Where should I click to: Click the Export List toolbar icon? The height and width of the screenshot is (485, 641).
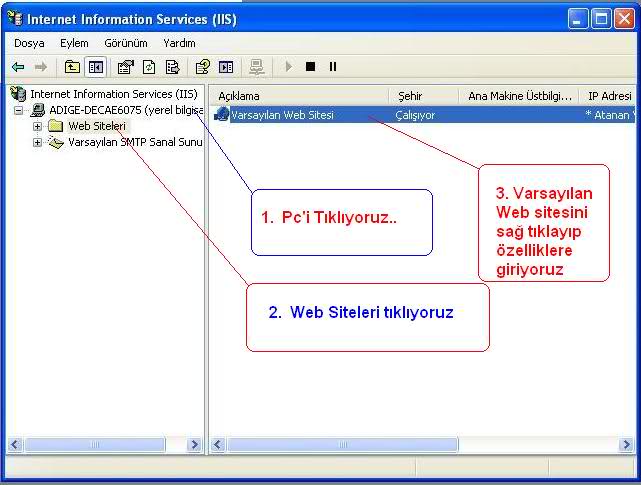(173, 67)
